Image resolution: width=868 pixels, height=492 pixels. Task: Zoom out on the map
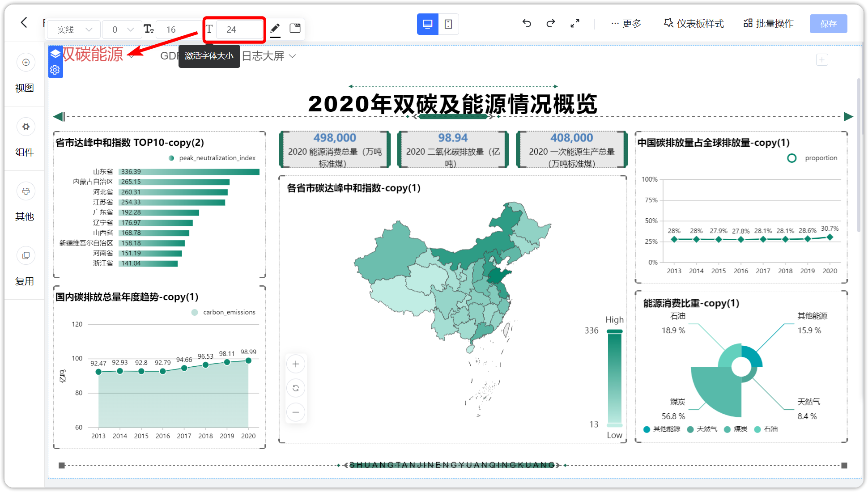point(296,412)
